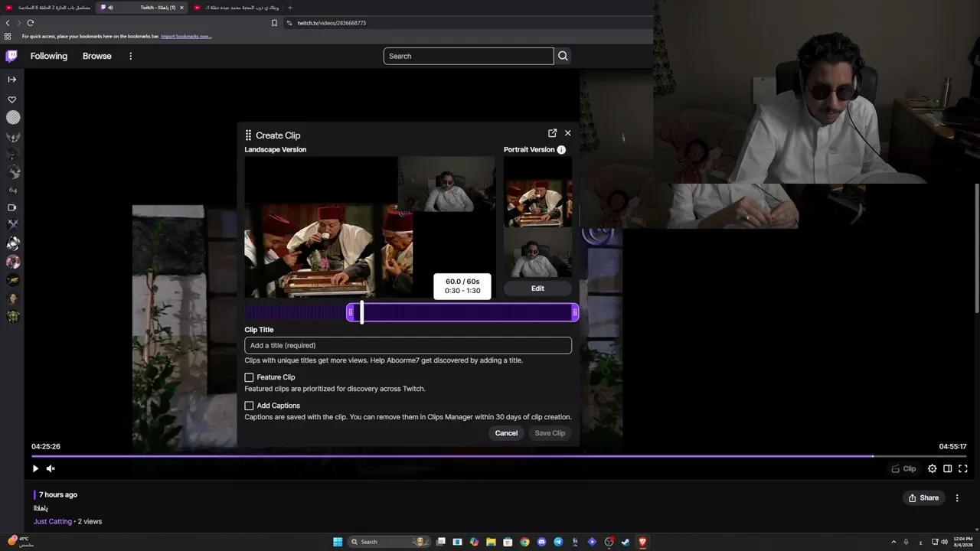Screen dimensions: 980x551
Task: Close the Create Clip dialog
Action: coord(567,133)
